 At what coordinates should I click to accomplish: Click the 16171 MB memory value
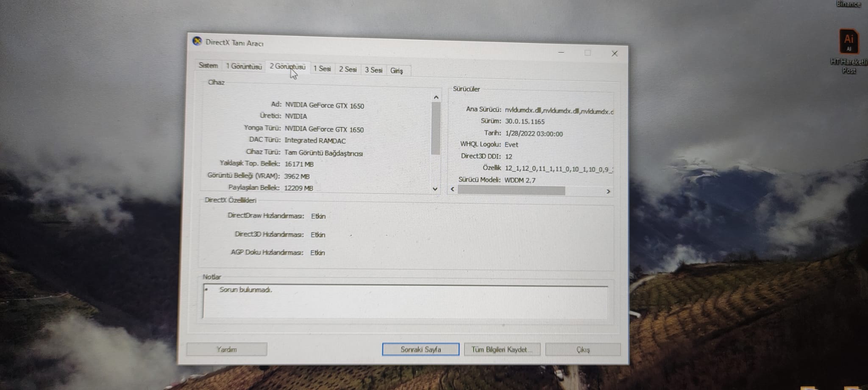click(299, 164)
